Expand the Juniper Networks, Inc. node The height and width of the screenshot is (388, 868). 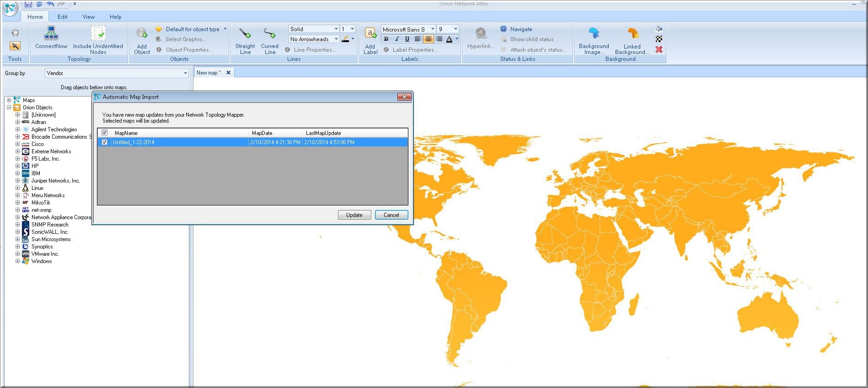17,181
